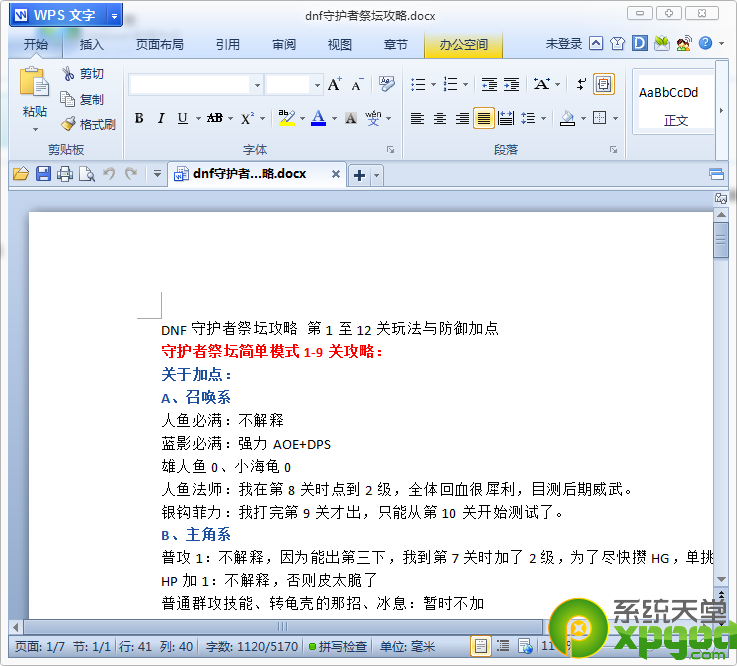Switch to the 开始 ribbon tab
This screenshot has width=737, height=666.
[36, 45]
